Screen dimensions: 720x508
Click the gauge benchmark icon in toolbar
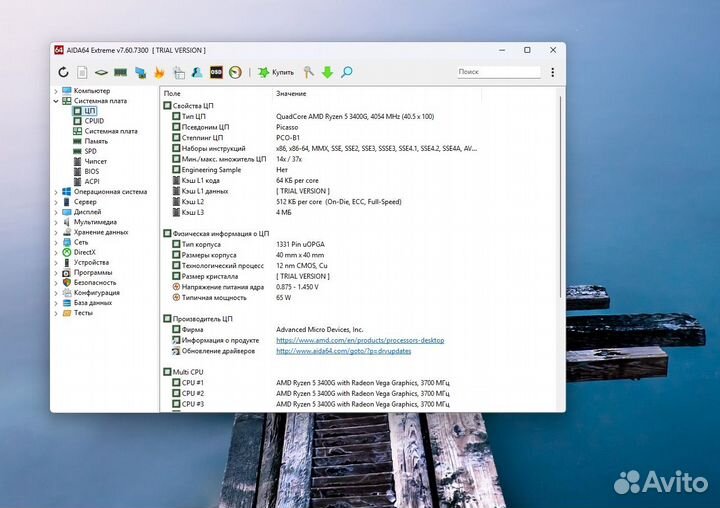235,72
